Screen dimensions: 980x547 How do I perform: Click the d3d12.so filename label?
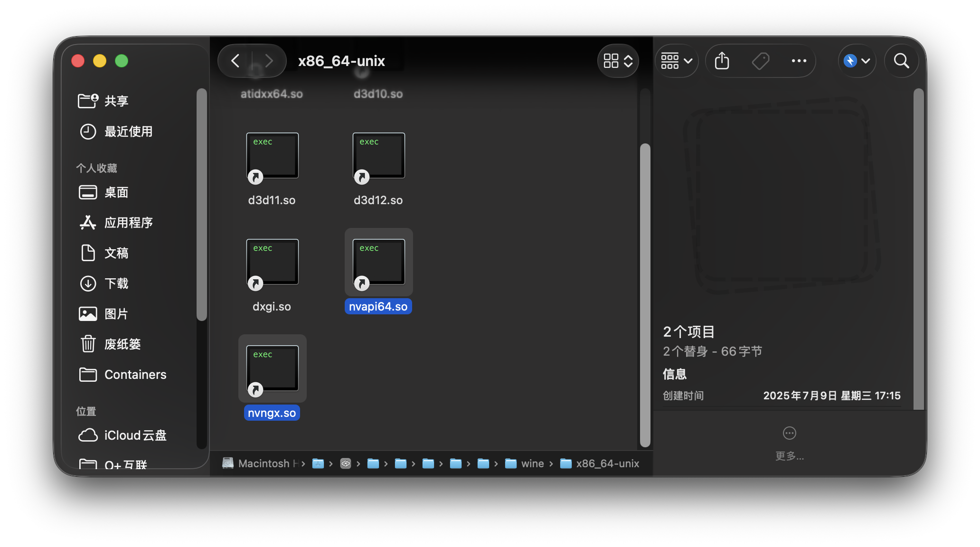tap(378, 200)
